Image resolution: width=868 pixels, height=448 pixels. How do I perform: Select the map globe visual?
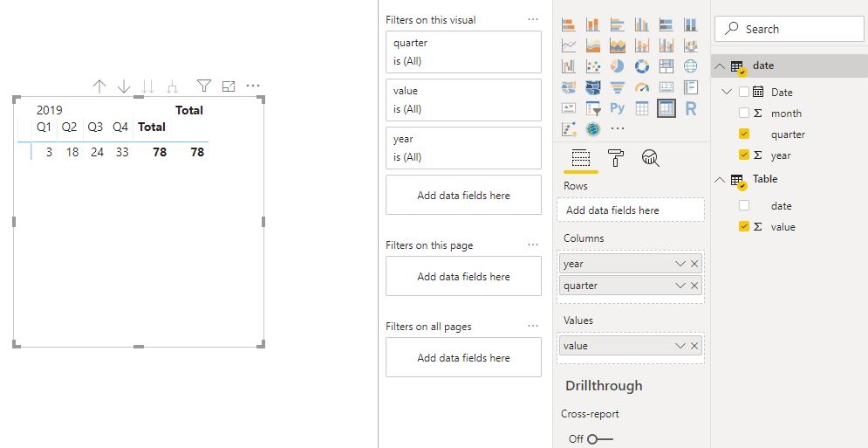(690, 66)
